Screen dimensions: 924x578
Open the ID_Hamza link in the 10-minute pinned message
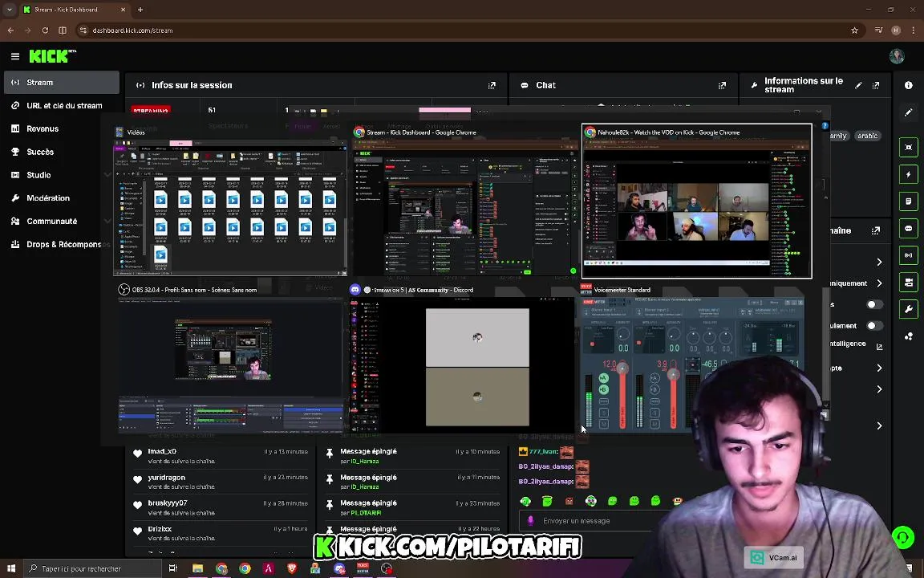365,462
